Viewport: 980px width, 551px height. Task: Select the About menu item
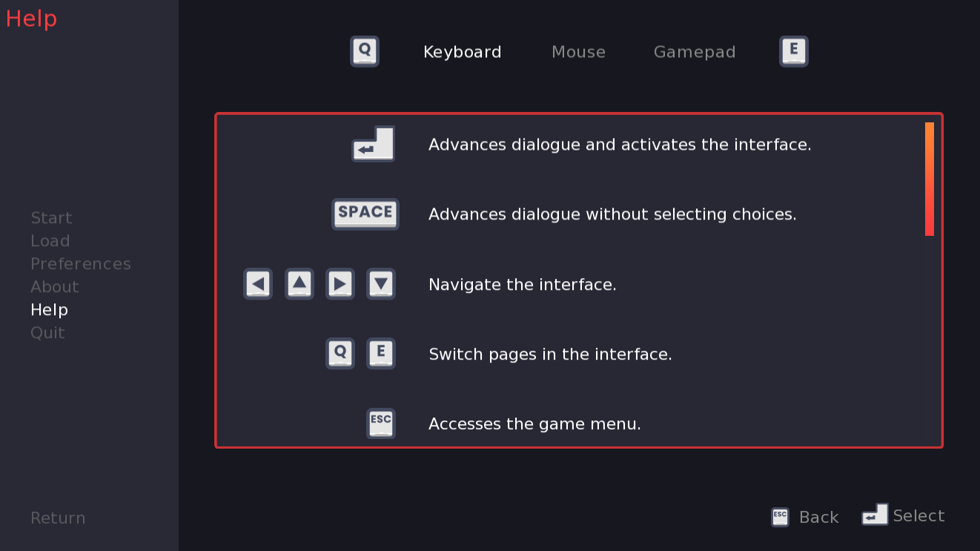pyautogui.click(x=54, y=286)
